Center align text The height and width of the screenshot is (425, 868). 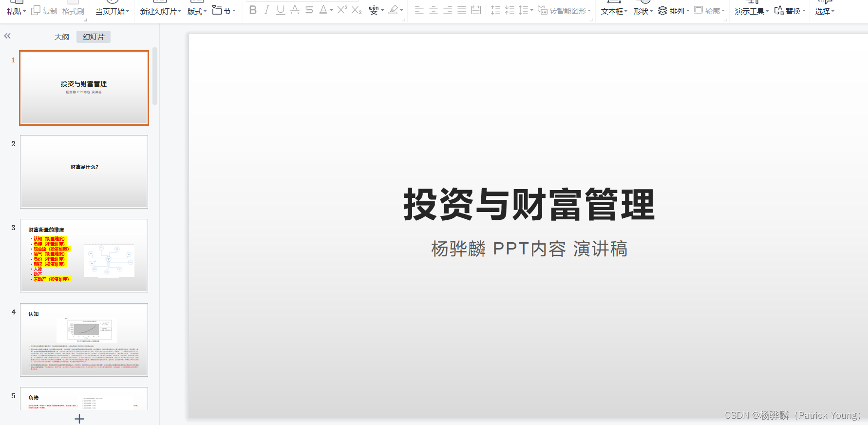pyautogui.click(x=434, y=10)
